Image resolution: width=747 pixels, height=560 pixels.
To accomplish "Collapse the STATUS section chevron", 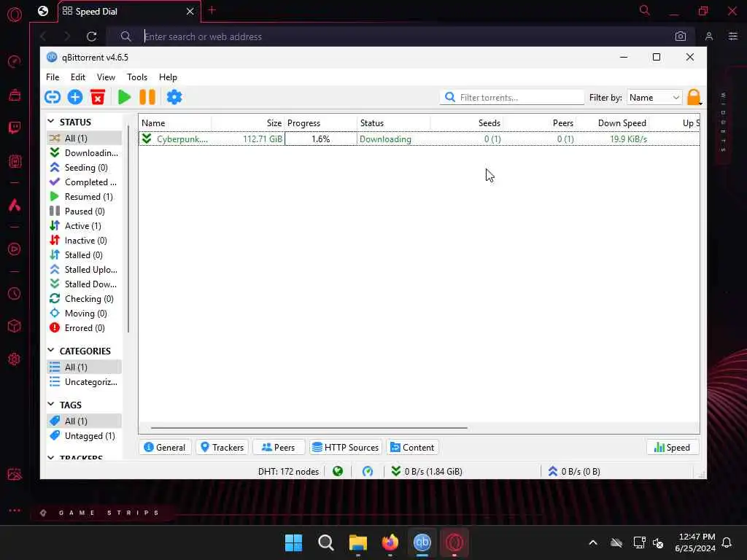I will click(51, 122).
